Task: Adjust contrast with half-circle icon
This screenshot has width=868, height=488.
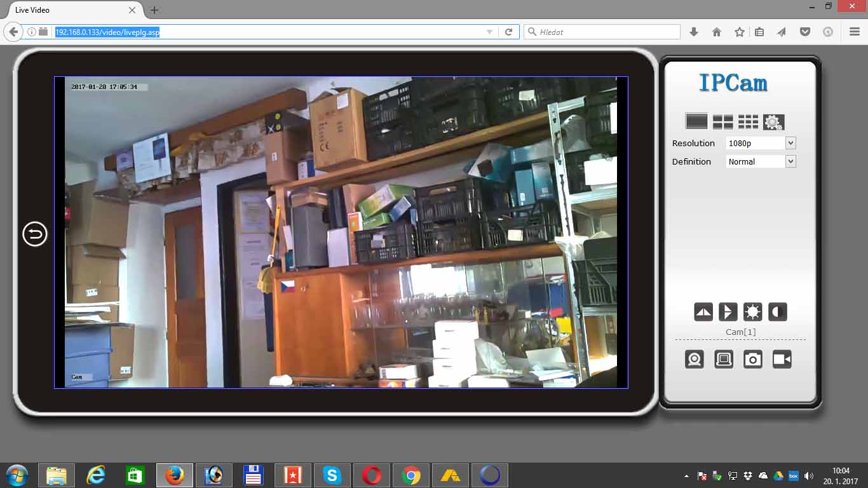Action: [x=778, y=311]
